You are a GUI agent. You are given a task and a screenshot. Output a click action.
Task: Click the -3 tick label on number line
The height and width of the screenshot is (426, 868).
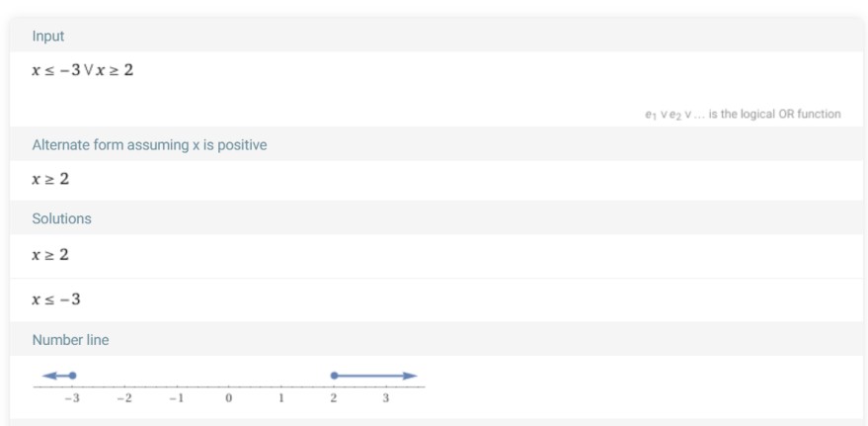point(71,398)
